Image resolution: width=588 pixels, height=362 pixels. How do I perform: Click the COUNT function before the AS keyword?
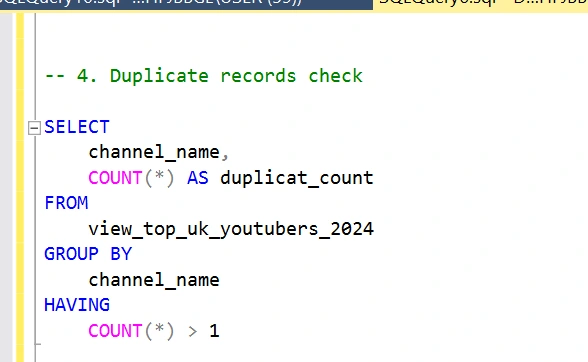(115, 178)
